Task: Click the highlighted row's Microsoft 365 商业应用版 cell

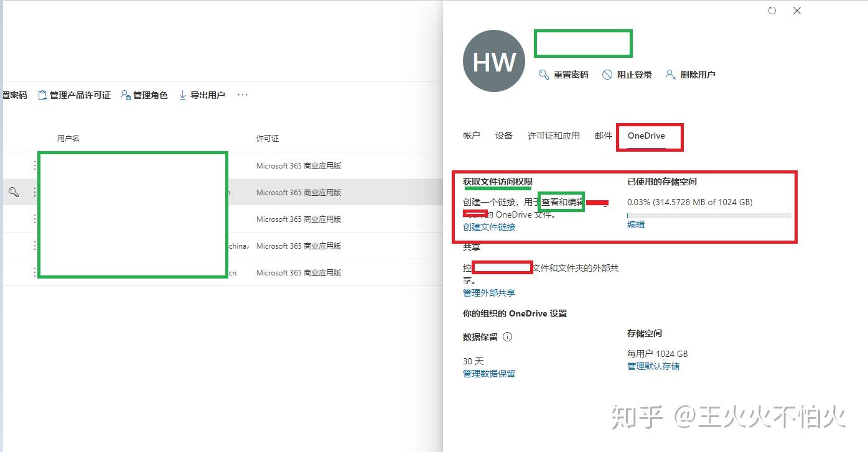Action: (299, 193)
